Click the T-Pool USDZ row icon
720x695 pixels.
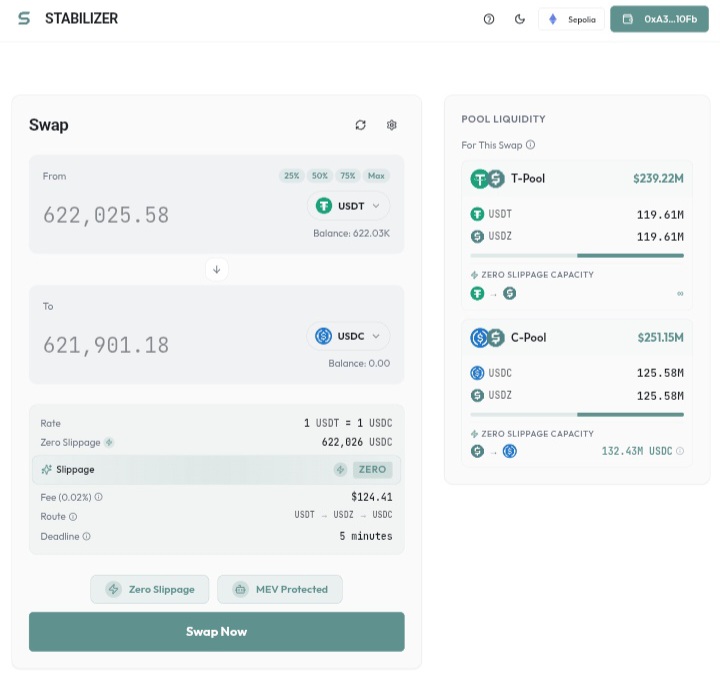477,236
